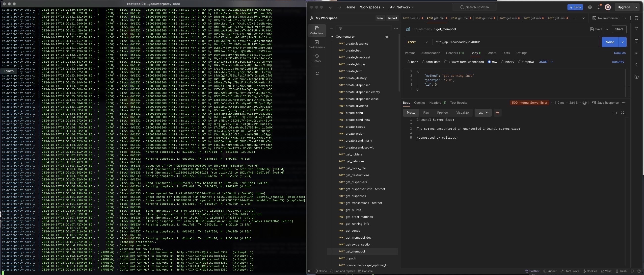Viewport: 644px width, 275px height.
Task: Select the none body type
Action: click(412, 62)
